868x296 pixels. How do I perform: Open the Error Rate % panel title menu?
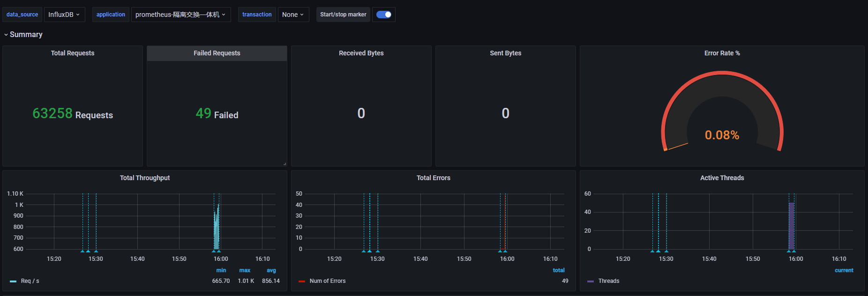click(722, 53)
